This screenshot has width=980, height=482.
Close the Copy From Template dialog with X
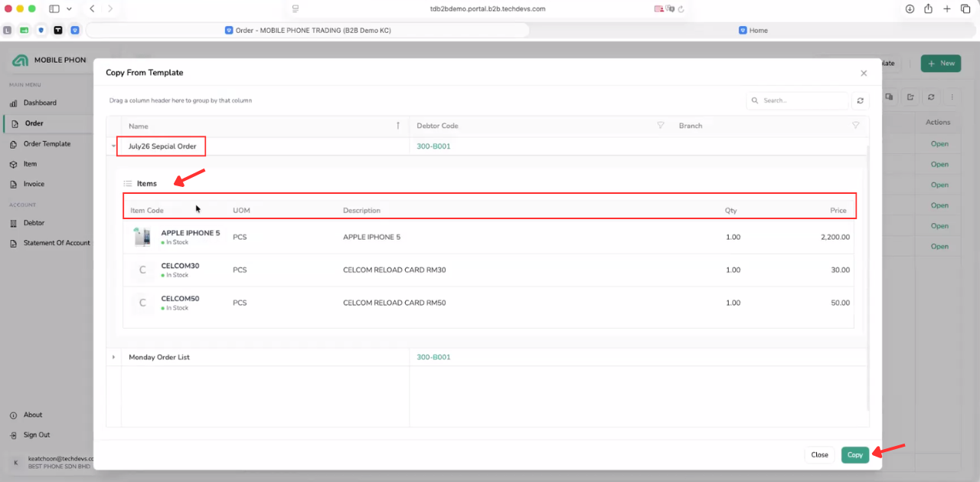(x=864, y=74)
